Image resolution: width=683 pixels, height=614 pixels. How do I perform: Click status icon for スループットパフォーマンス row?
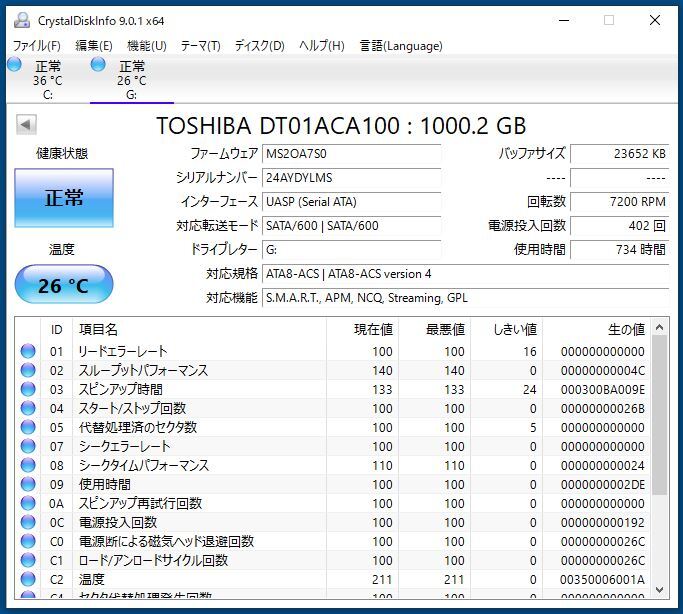pos(28,370)
